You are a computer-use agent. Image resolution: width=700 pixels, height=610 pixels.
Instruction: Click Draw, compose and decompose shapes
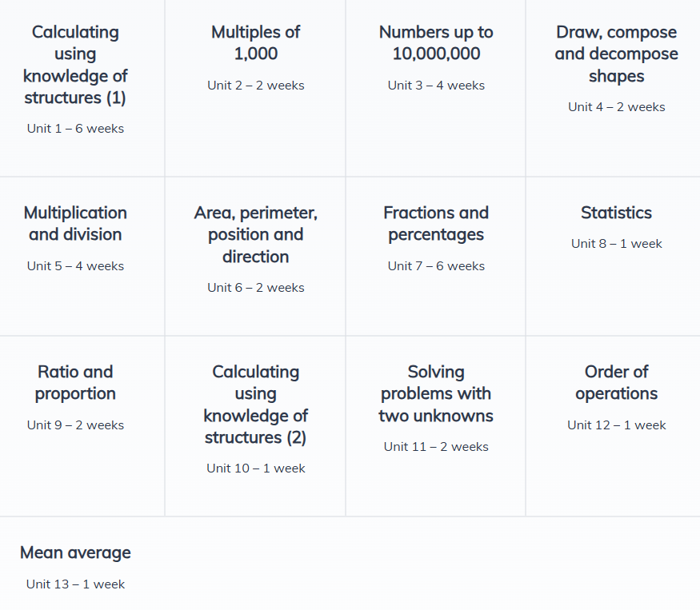click(x=616, y=54)
